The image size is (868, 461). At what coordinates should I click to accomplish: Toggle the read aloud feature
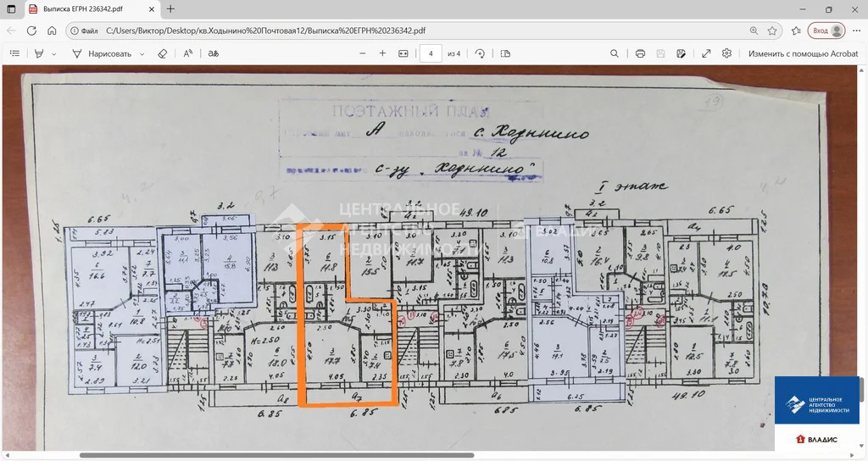coord(188,53)
